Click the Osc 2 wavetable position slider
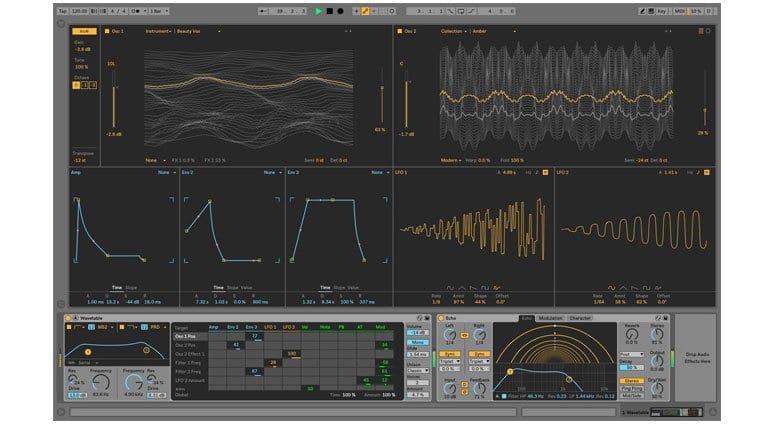This screenshot has width=770, height=425. pyautogui.click(x=705, y=98)
